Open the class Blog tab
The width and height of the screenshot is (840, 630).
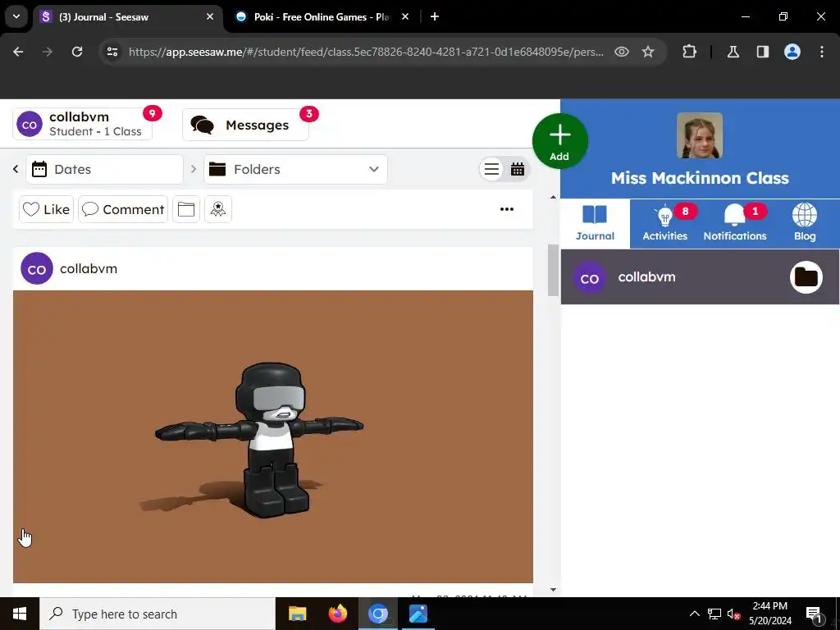click(805, 223)
